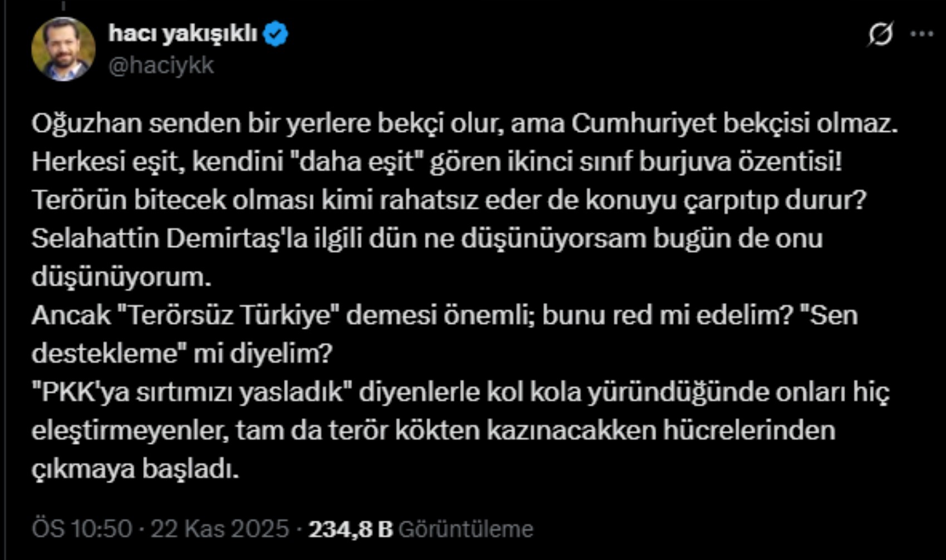Click the 22 Kas 2025 date
Viewport: 946px width, 560px height.
(220, 528)
